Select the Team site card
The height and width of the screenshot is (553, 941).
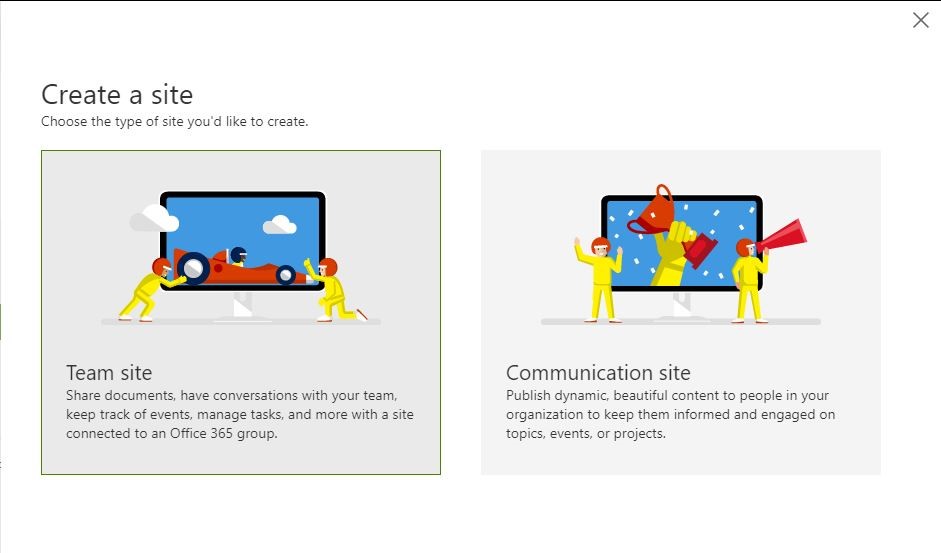pyautogui.click(x=240, y=312)
